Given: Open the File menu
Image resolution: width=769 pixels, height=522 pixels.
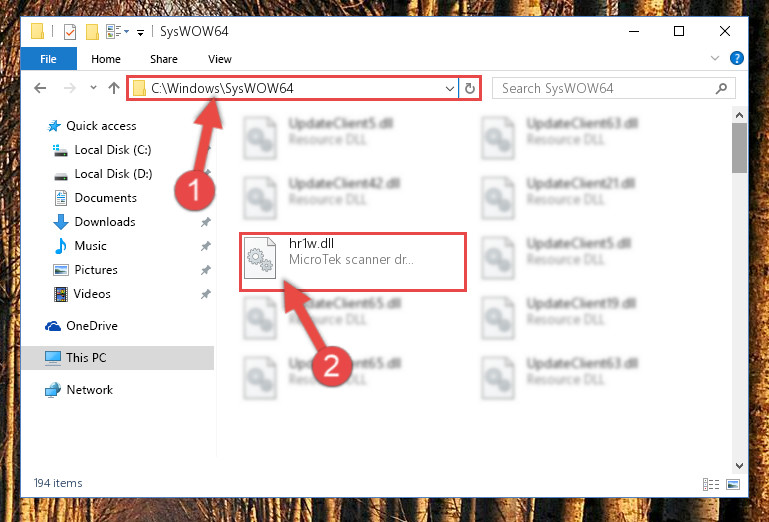Looking at the screenshot, I should (x=49, y=59).
